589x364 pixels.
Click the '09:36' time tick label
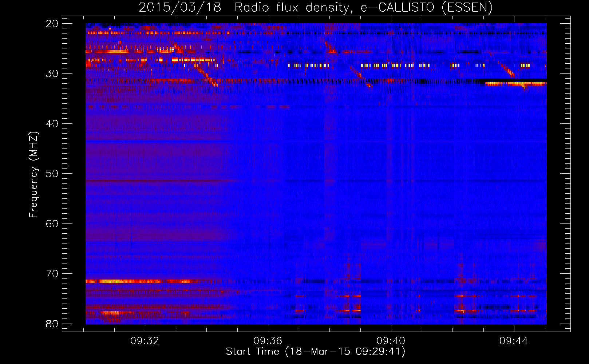(268, 341)
